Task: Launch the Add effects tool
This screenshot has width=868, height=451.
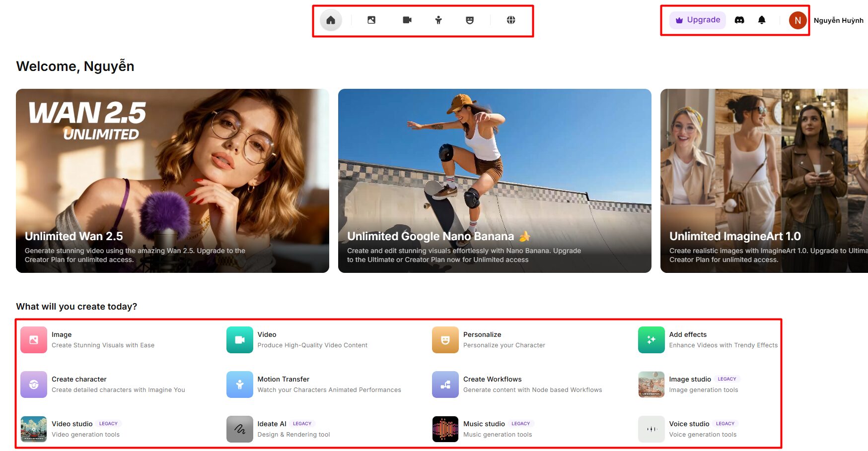Action: [x=688, y=340]
